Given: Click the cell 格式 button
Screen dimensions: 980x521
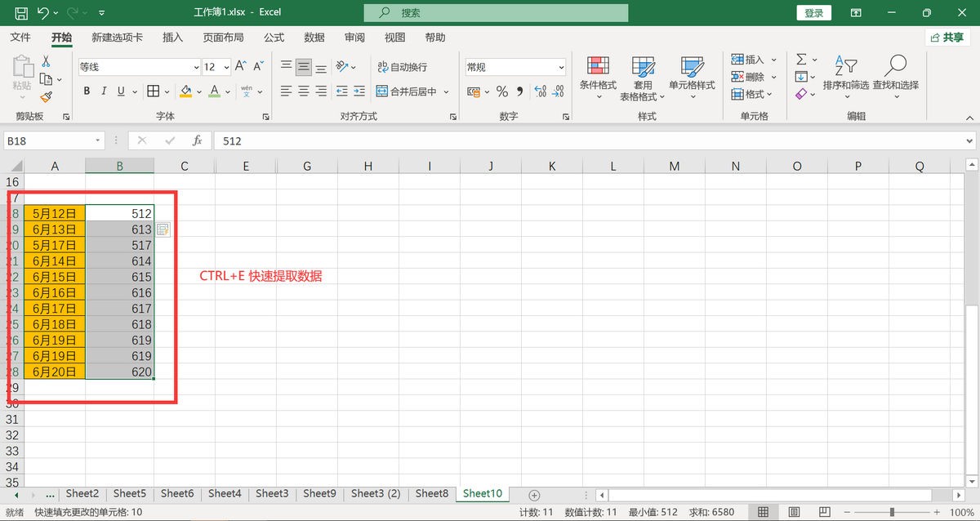Looking at the screenshot, I should click(x=751, y=95).
